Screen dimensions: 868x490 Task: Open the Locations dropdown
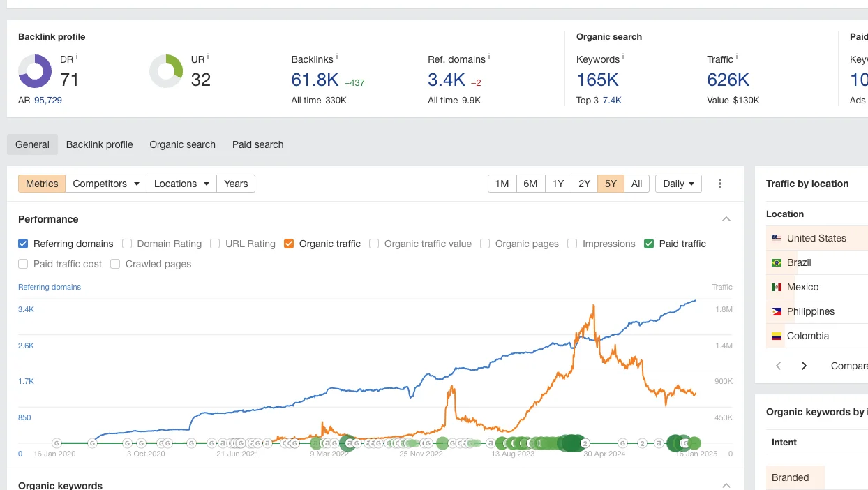(181, 184)
